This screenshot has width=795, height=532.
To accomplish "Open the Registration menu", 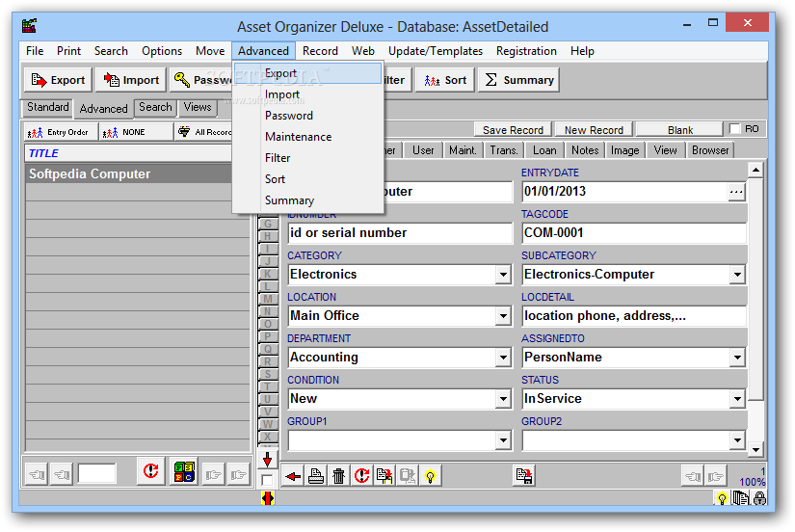I will click(526, 51).
